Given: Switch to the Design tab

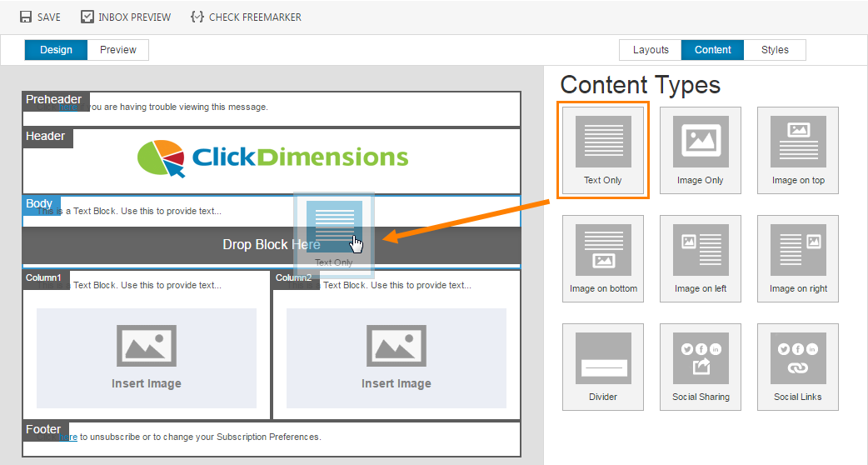Looking at the screenshot, I should (x=56, y=50).
